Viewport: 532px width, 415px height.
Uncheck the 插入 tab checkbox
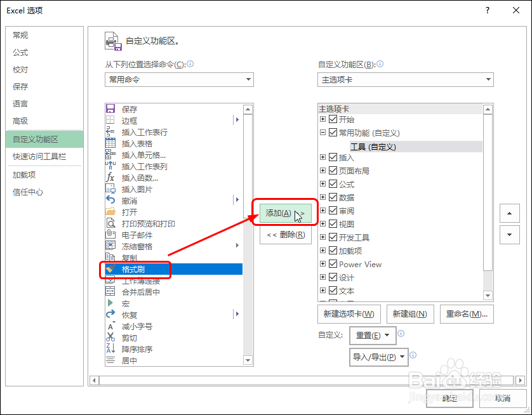click(333, 157)
